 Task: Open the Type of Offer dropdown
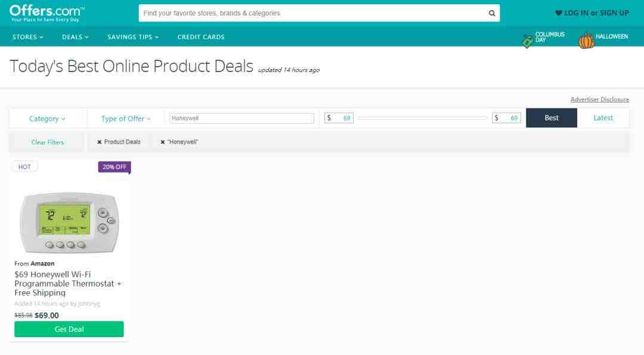[126, 119]
